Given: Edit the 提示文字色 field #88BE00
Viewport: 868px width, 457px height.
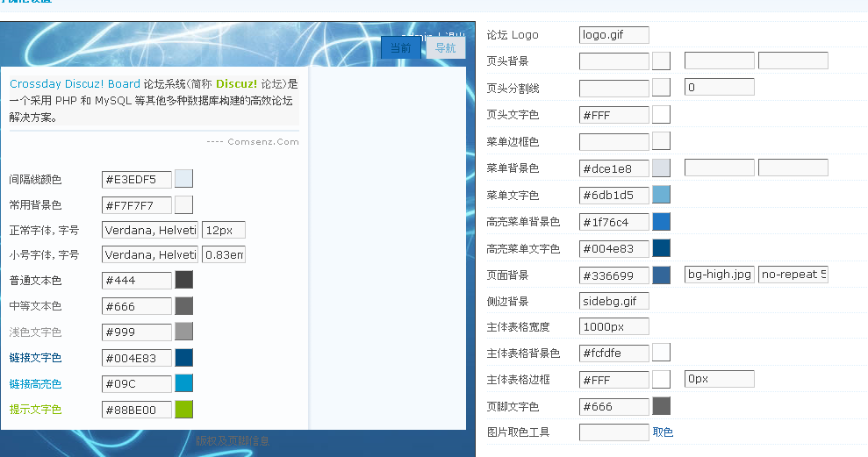Looking at the screenshot, I should coord(137,410).
